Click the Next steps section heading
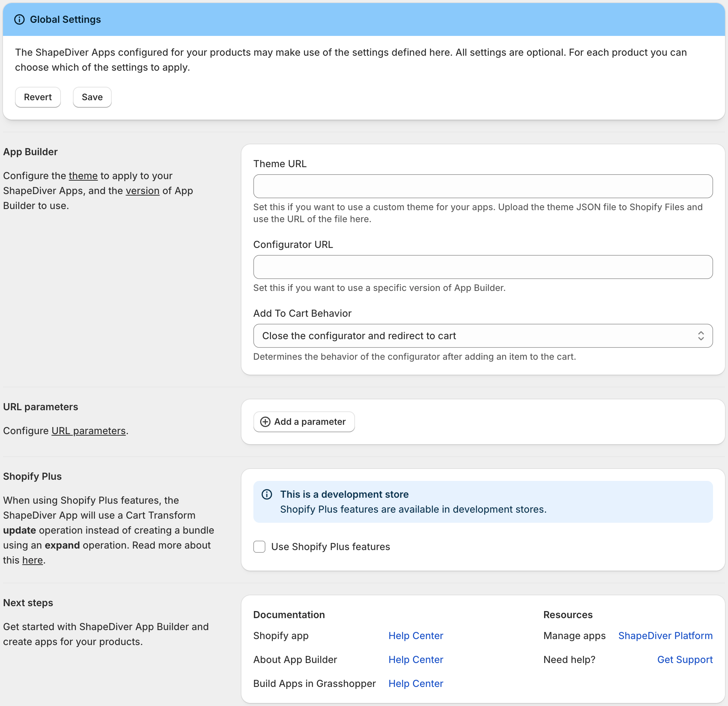This screenshot has width=728, height=706. 28,603
